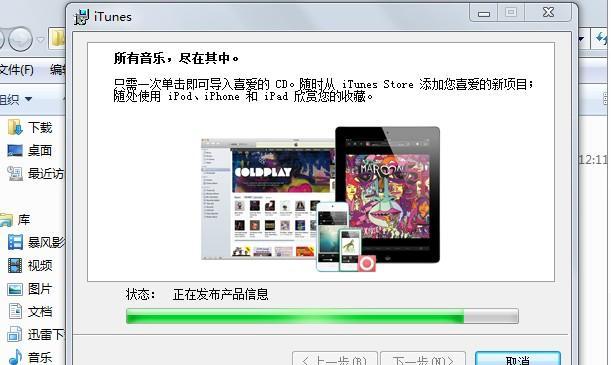Open the 文件(F) menu in Explorer
Image resolution: width=611 pixels, height=365 pixels.
[16, 70]
